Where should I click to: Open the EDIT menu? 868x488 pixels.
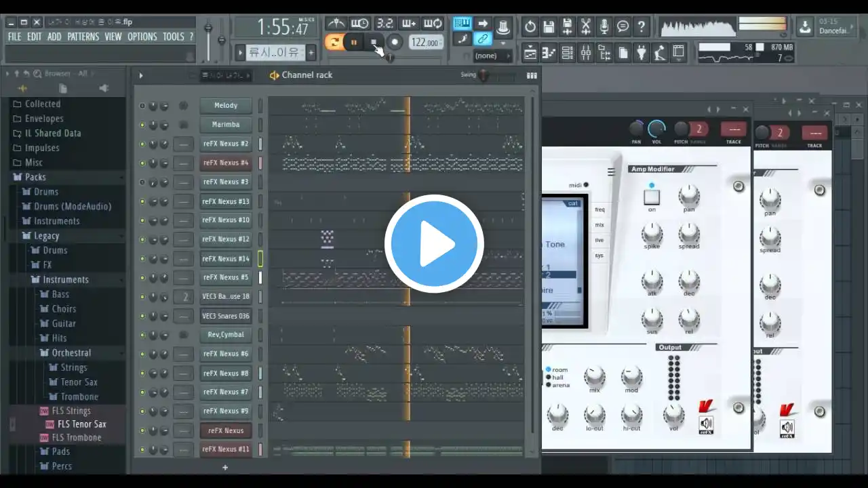(35, 37)
